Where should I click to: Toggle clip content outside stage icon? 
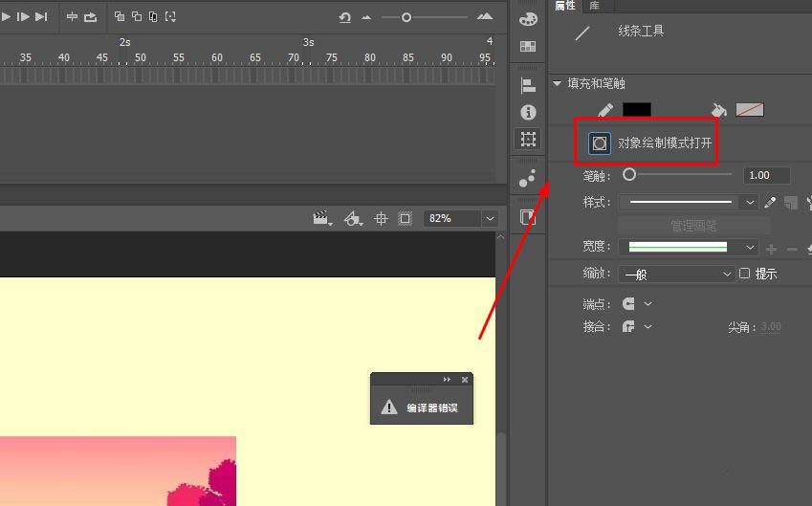point(405,219)
